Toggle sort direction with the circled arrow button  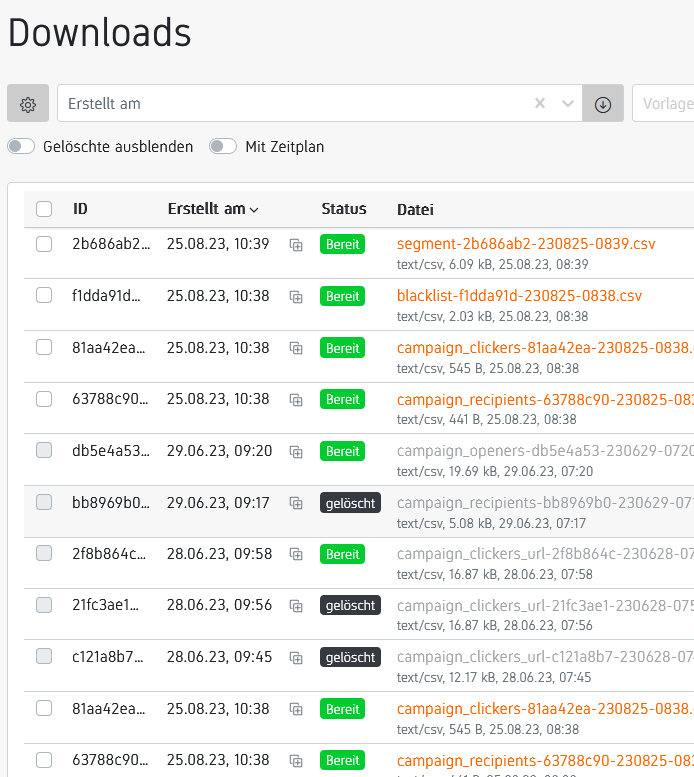point(603,104)
